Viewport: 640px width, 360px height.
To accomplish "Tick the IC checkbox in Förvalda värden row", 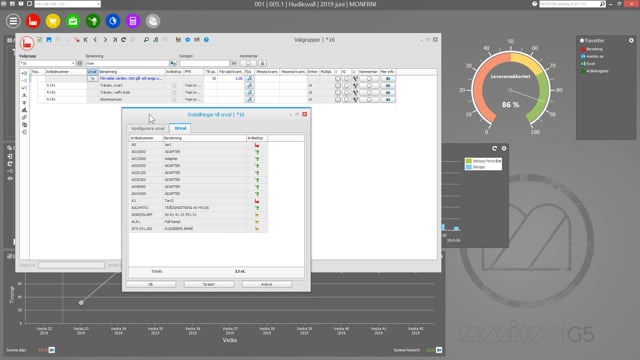I will [346, 78].
